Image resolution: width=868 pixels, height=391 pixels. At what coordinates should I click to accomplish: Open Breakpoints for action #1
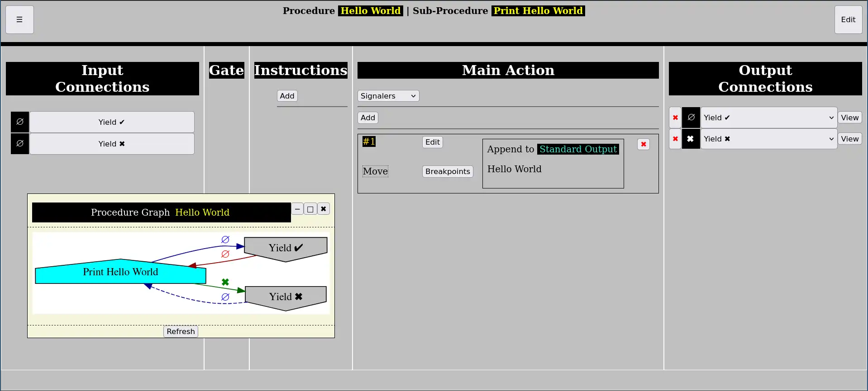[x=447, y=171]
